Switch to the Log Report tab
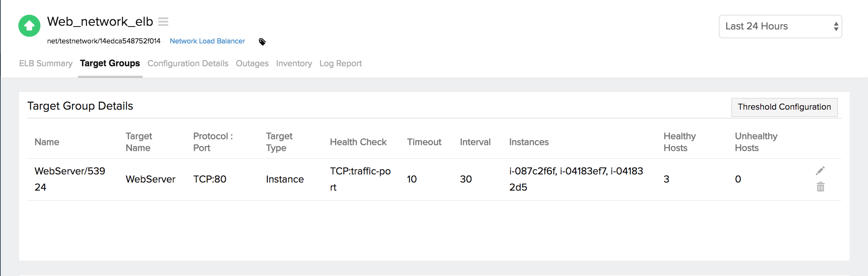Screen dimensions: 868x276 click(340, 63)
